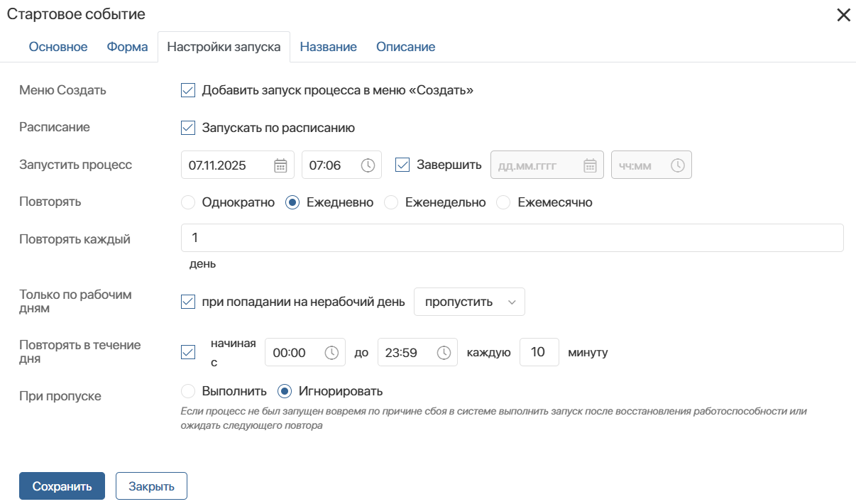The image size is (856, 504).
Task: Click the 23:59 time input
Action: click(417, 352)
